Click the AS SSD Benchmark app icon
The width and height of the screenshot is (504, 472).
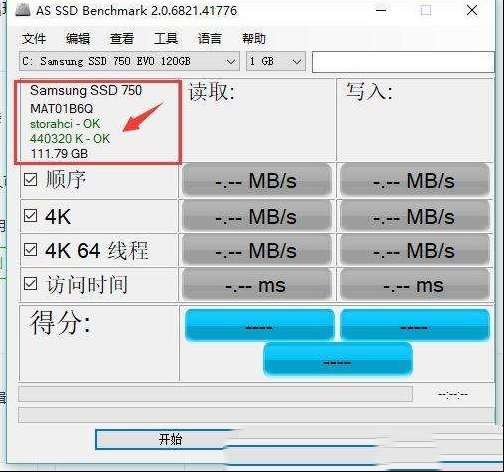coord(23,10)
